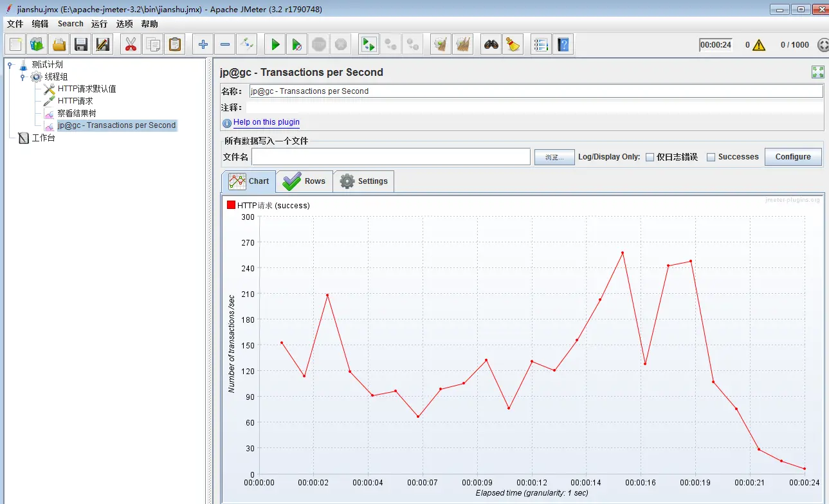Open the Templates icon in toolbar
This screenshot has height=504, width=829.
37,44
